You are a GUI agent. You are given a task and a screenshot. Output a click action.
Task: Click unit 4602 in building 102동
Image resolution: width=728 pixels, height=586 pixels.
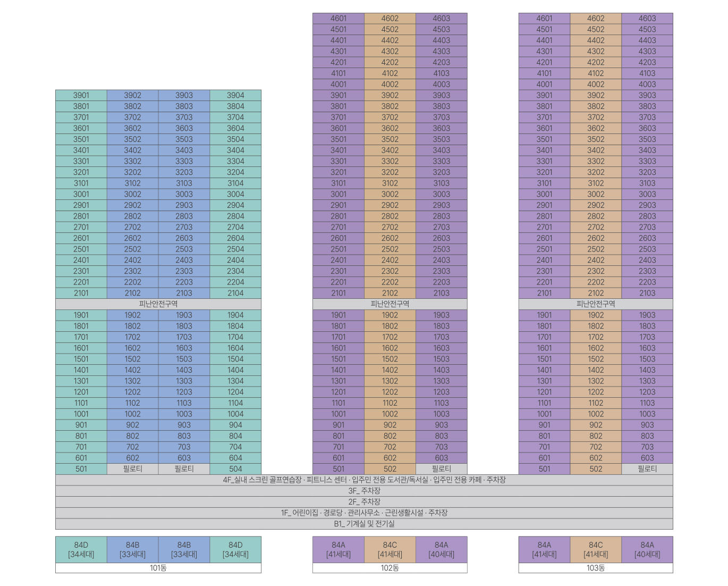click(390, 19)
